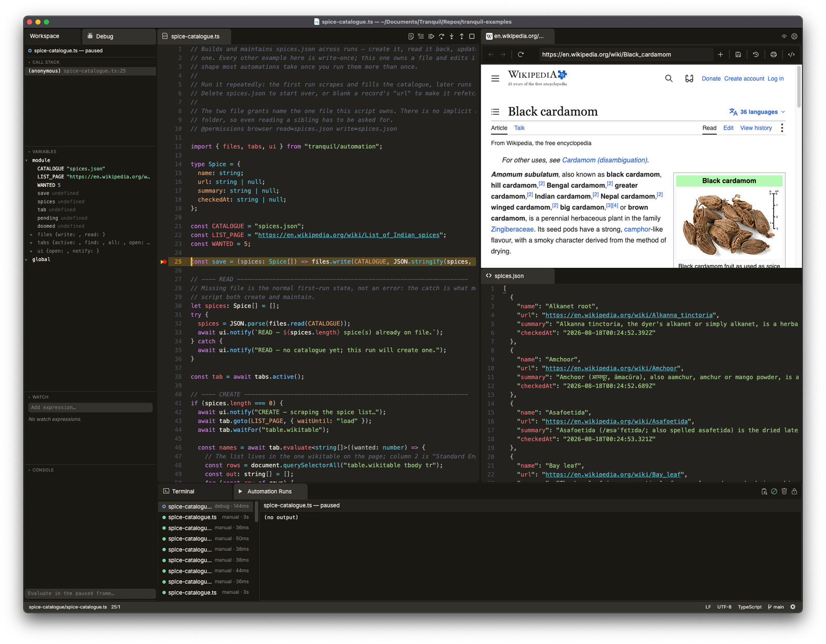Open the Cardamom (disambiguation) link
Image resolution: width=826 pixels, height=644 pixels.
pos(605,160)
